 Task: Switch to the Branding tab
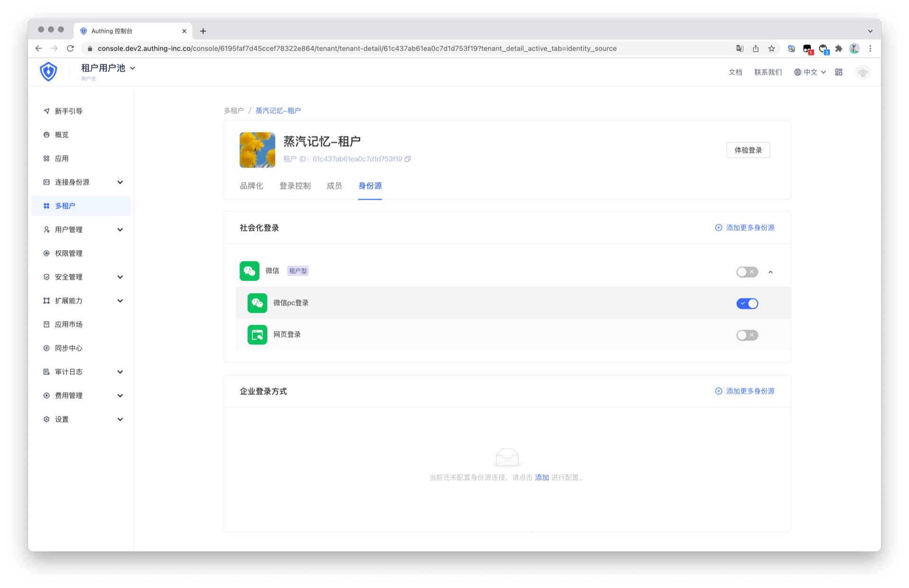[x=251, y=186]
